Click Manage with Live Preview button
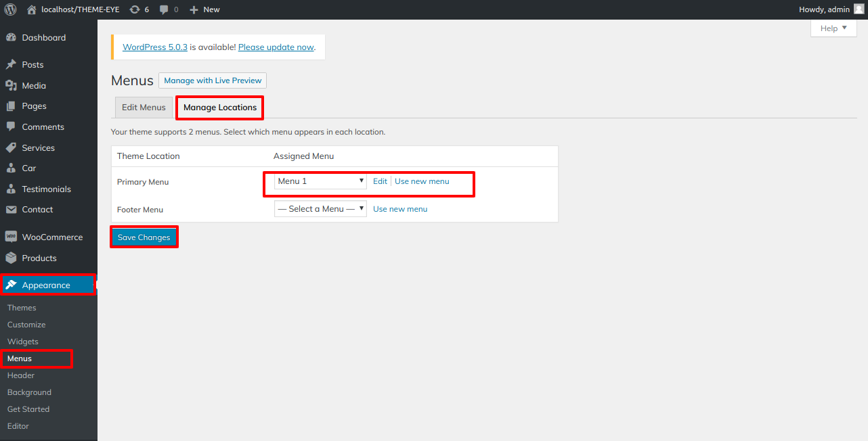The image size is (868, 441). pos(213,80)
